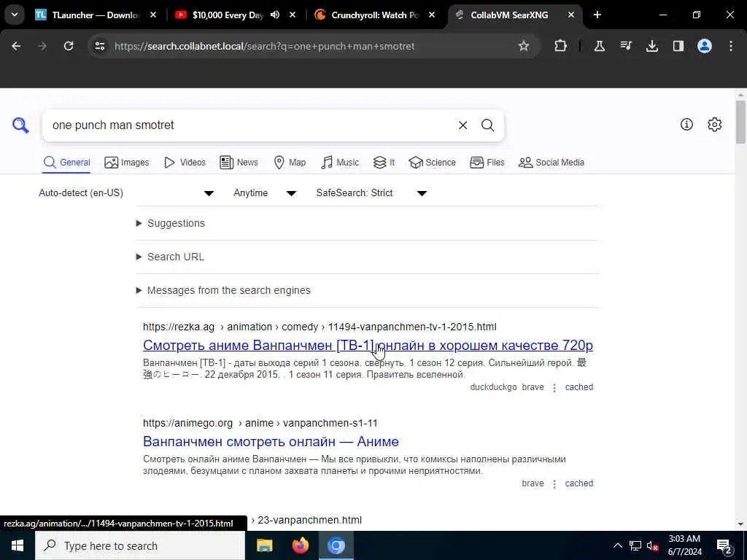
Task: Open Ванпанчмен смотреть онлайн — Аниме link
Action: (271, 441)
